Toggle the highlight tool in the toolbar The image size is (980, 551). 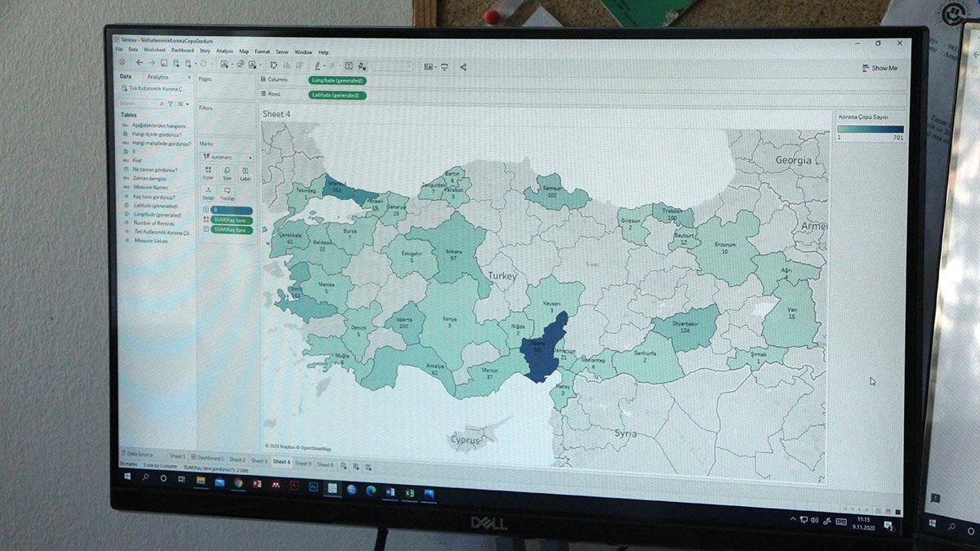[x=318, y=64]
